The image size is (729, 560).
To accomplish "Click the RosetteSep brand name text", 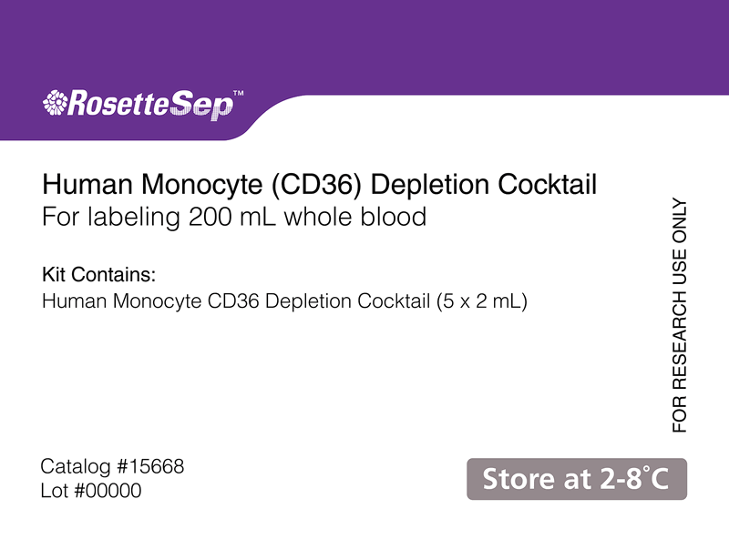I will point(150,105).
